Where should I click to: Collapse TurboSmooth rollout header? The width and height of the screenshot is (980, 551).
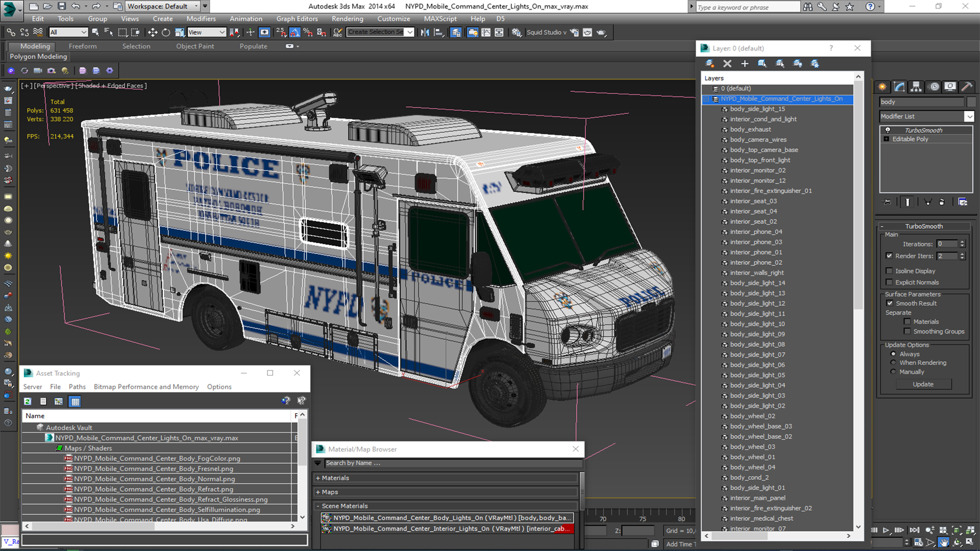(924, 226)
